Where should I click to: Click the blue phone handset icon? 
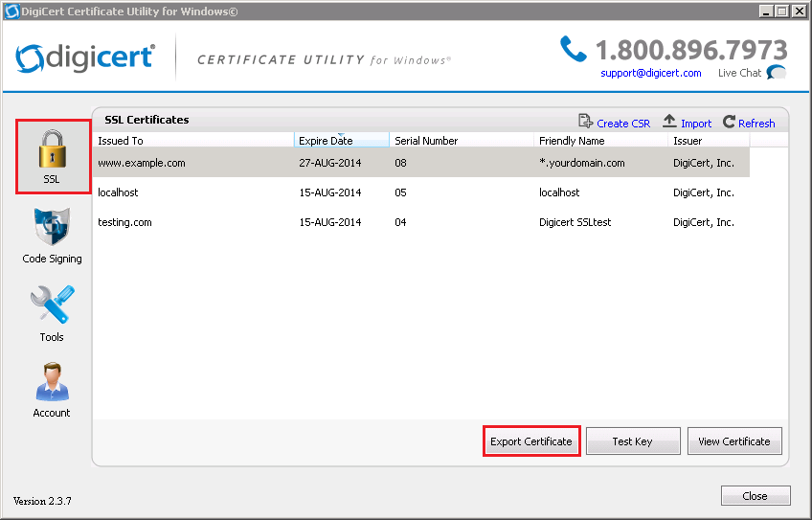pyautogui.click(x=574, y=49)
